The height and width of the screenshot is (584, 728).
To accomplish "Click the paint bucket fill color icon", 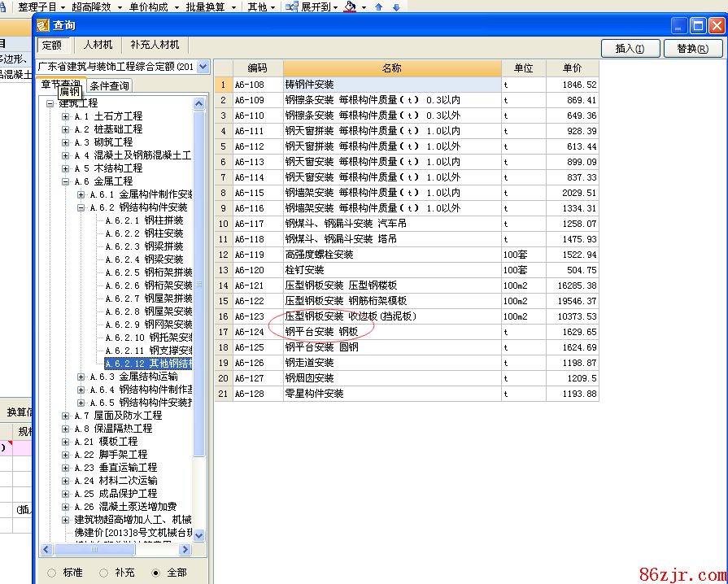I will 350,7.
